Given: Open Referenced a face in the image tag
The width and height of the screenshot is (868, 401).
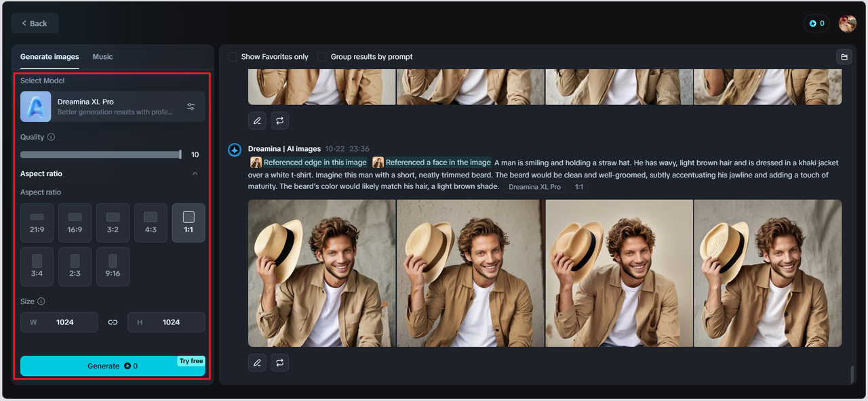Looking at the screenshot, I should coord(432,163).
